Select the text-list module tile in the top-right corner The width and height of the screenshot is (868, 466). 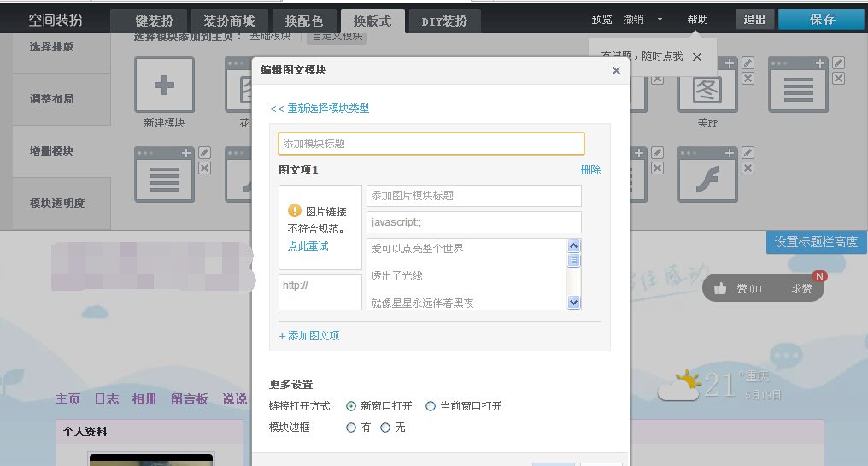798,85
